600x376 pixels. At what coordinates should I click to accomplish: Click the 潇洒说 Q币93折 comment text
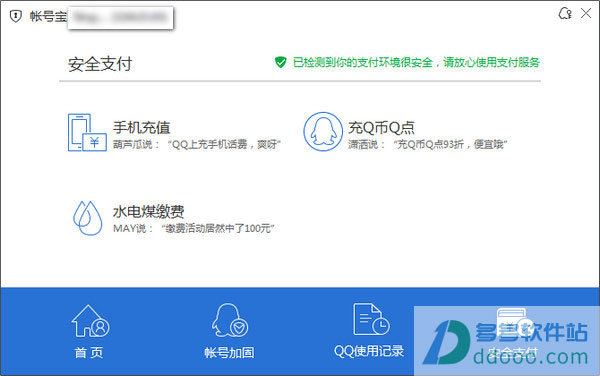tap(427, 145)
